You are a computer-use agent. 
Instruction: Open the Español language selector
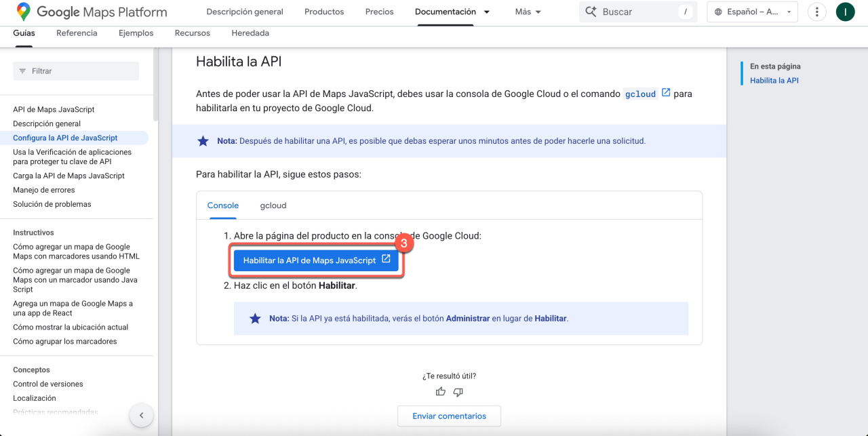tap(752, 12)
